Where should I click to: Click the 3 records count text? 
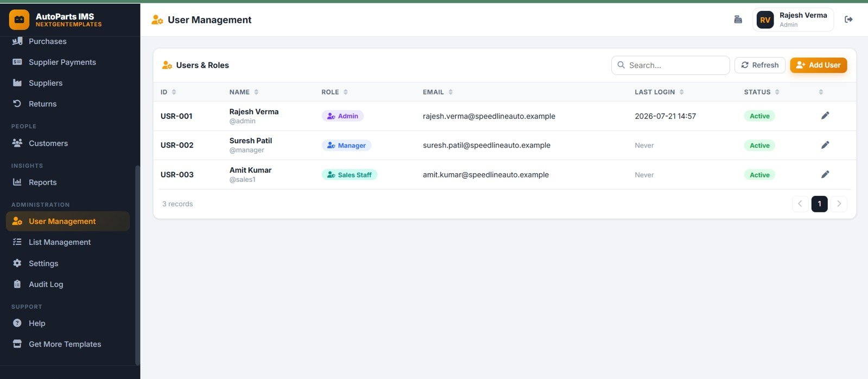point(177,204)
